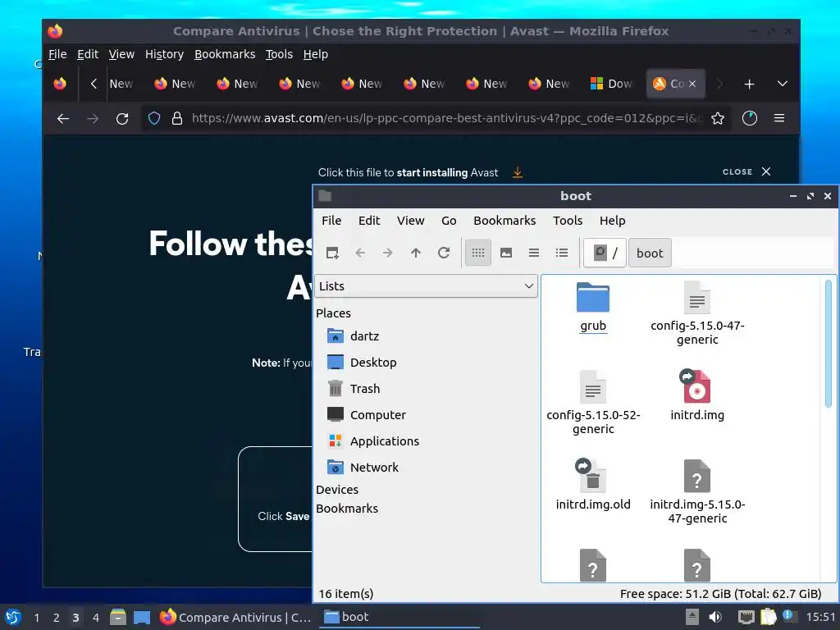The image size is (840, 630).
Task: Switch to the Microsoft 'Dow' tab
Action: coord(612,84)
